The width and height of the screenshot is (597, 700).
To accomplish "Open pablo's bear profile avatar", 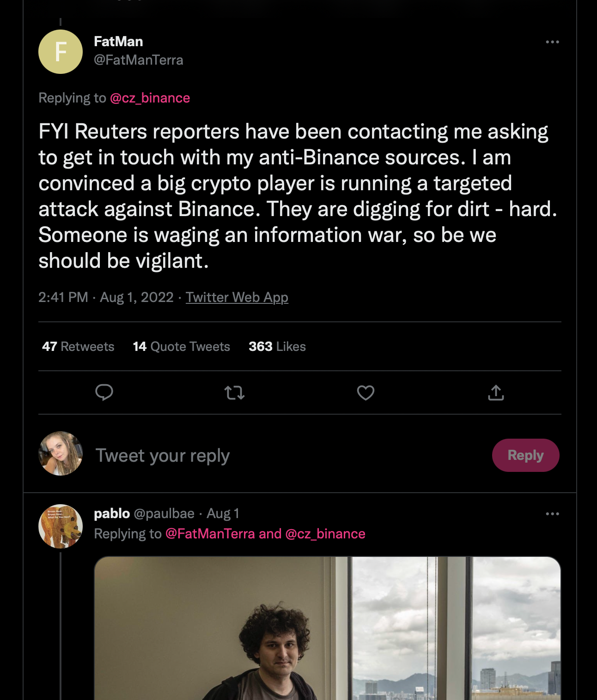I will click(61, 526).
